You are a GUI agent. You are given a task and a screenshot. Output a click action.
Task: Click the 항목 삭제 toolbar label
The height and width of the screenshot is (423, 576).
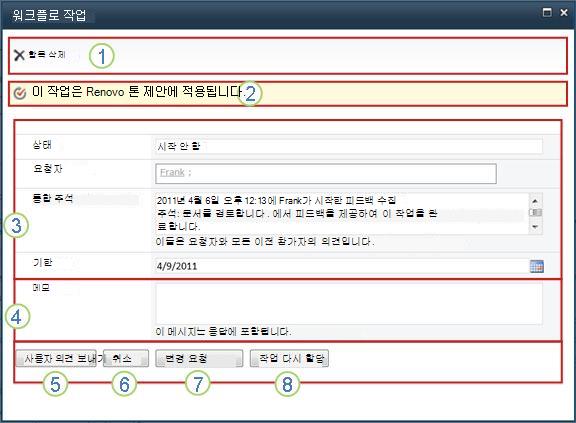coord(47,54)
